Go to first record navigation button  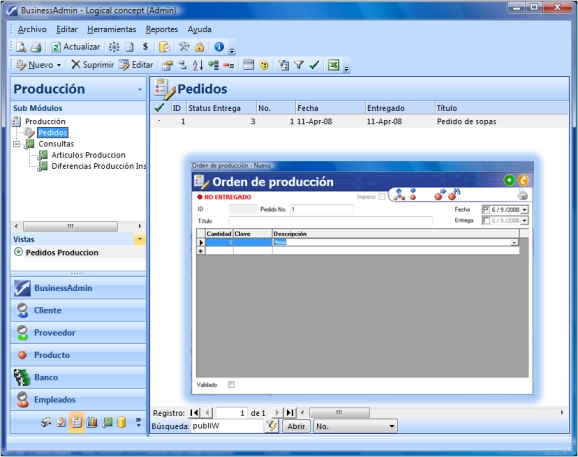point(194,412)
